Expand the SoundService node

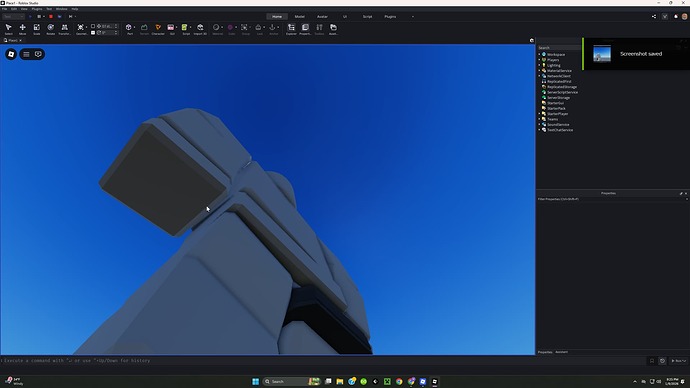coord(540,124)
